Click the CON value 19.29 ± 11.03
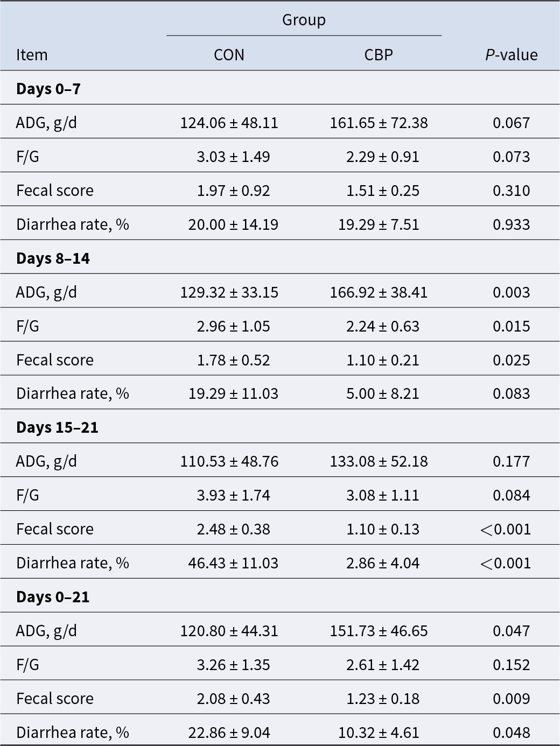This screenshot has height=746, width=560. [x=233, y=393]
